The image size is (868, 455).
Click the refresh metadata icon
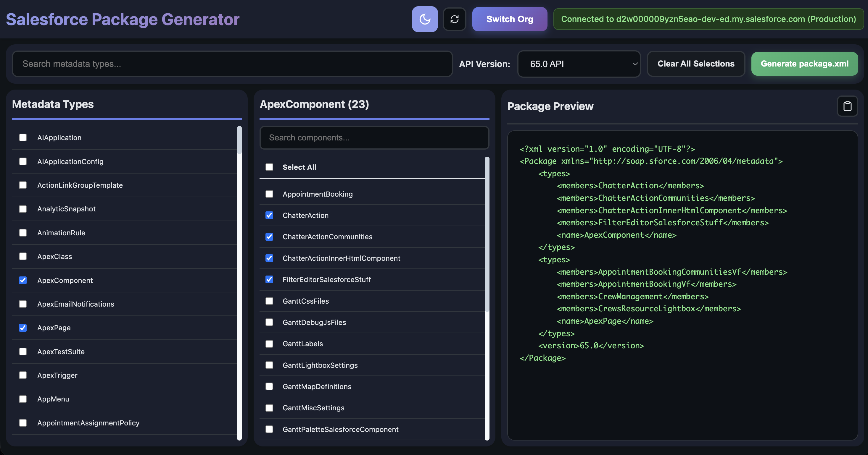(454, 19)
